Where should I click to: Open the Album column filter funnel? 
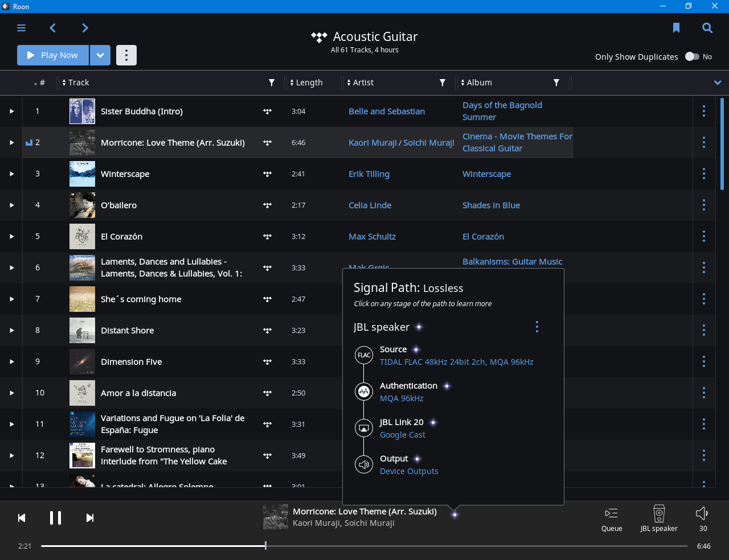coord(556,83)
